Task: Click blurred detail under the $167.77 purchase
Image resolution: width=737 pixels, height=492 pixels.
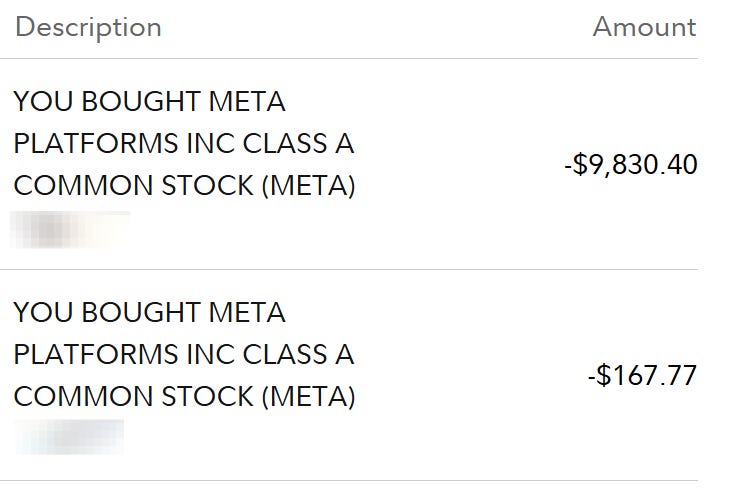Action: pyautogui.click(x=68, y=437)
